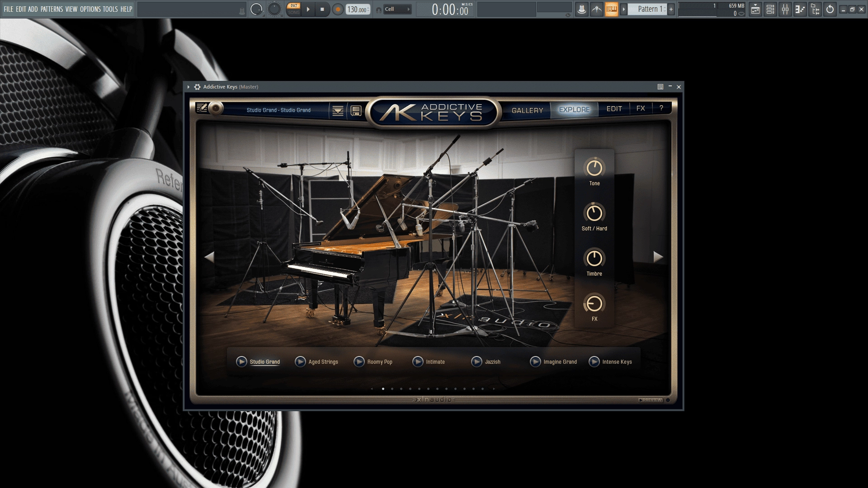This screenshot has height=488, width=868.
Task: Click the Tone knob
Action: (594, 168)
